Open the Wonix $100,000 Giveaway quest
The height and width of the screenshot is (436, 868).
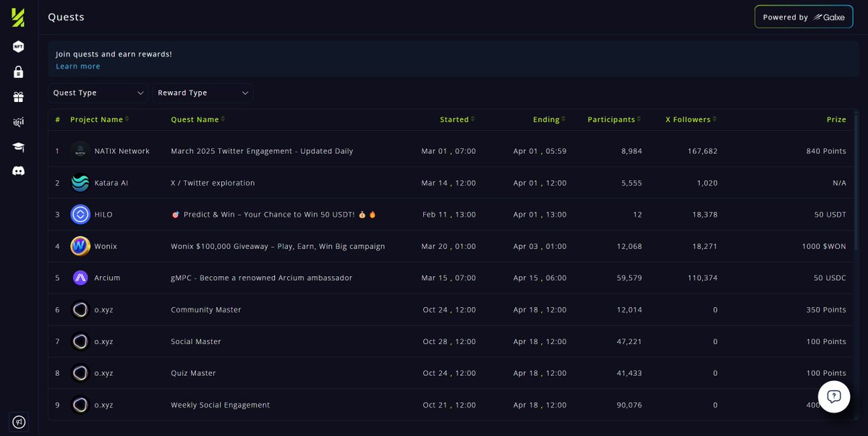coord(278,247)
